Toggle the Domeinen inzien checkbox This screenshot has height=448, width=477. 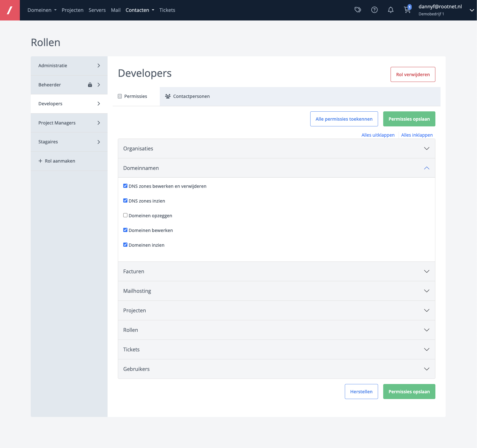pyautogui.click(x=125, y=245)
